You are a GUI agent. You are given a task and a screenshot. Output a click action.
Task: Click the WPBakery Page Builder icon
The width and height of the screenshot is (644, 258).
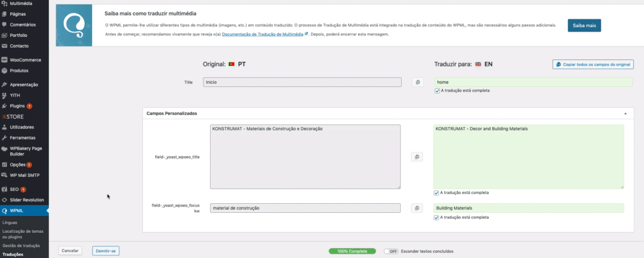[x=5, y=148]
